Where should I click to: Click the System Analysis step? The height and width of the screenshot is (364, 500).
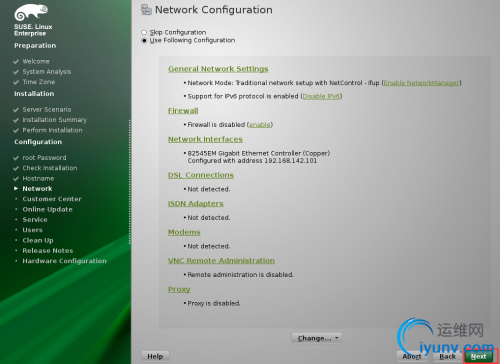click(x=47, y=72)
